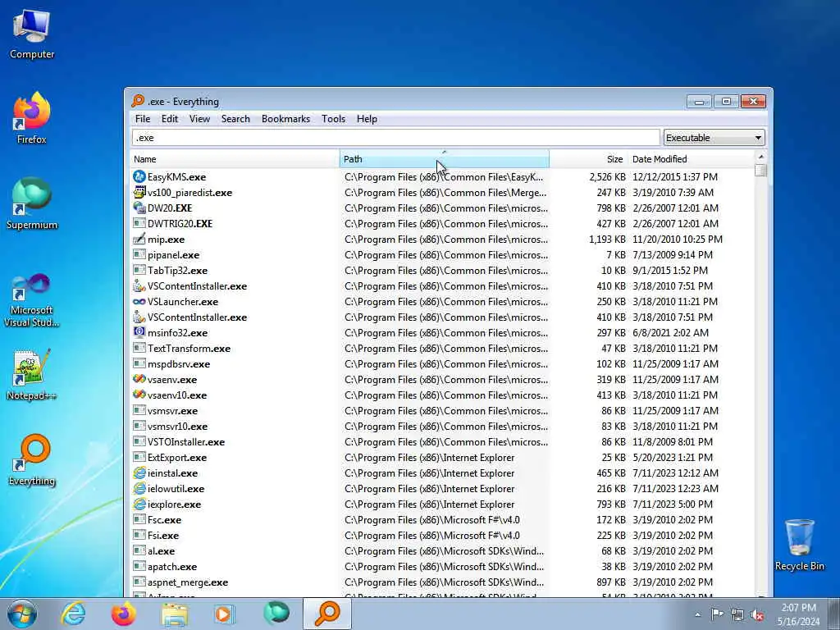Click the .exe search input field
Screen dimensions: 840x630
[396, 138]
